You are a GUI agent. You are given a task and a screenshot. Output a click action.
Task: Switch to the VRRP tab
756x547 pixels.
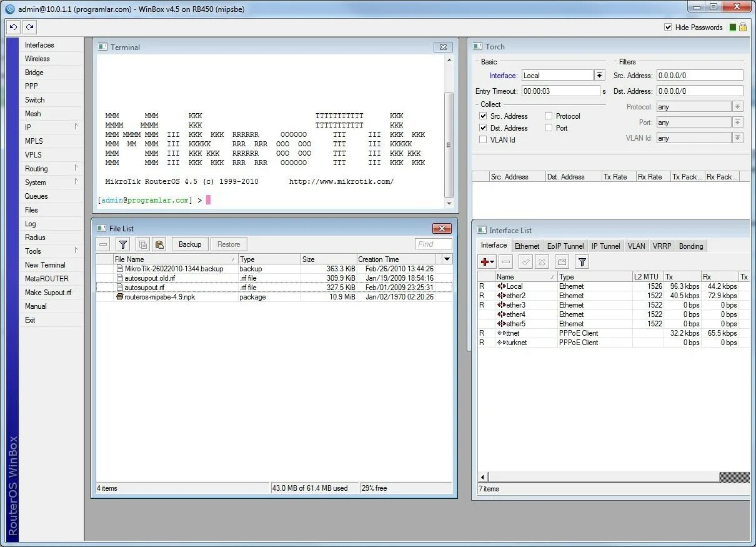tap(662, 246)
